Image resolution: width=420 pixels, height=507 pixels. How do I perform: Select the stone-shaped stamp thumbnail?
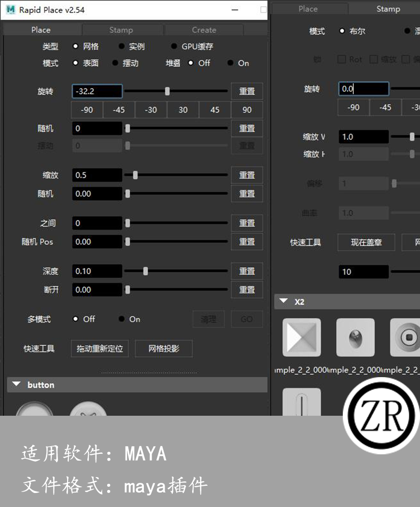(x=356, y=338)
